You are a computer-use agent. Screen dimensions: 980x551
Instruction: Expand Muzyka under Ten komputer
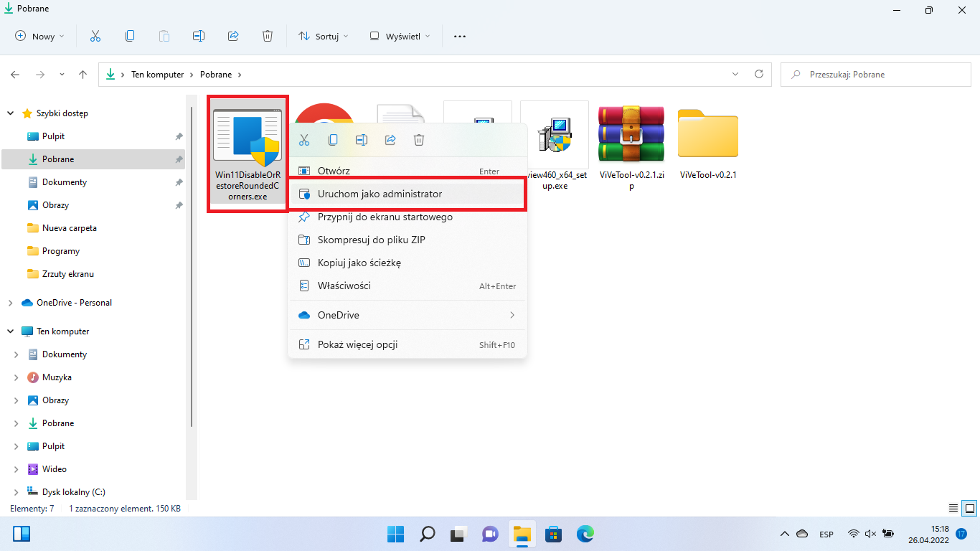pos(17,377)
